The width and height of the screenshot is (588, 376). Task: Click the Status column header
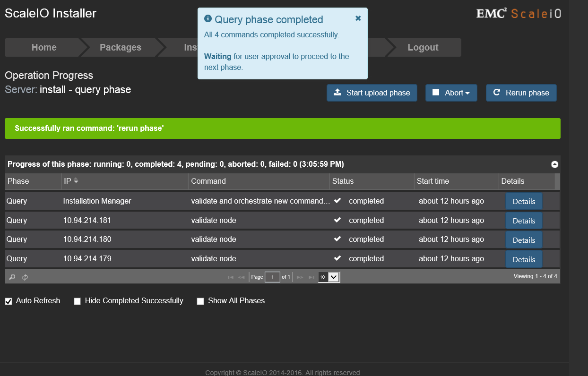point(372,181)
